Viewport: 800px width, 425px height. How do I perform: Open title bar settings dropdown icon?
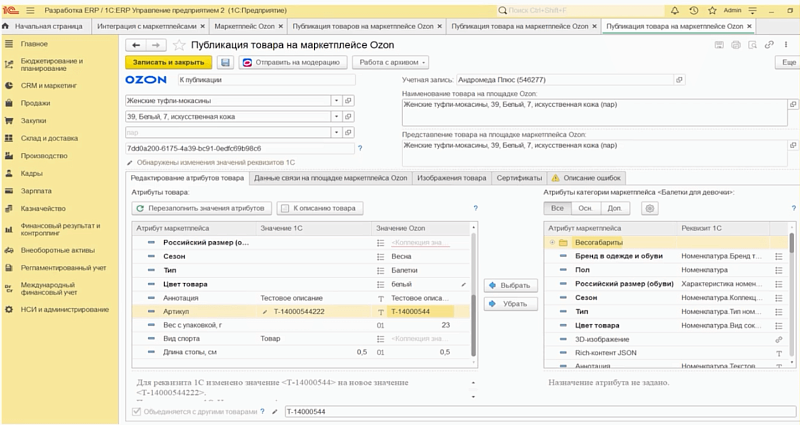point(753,10)
